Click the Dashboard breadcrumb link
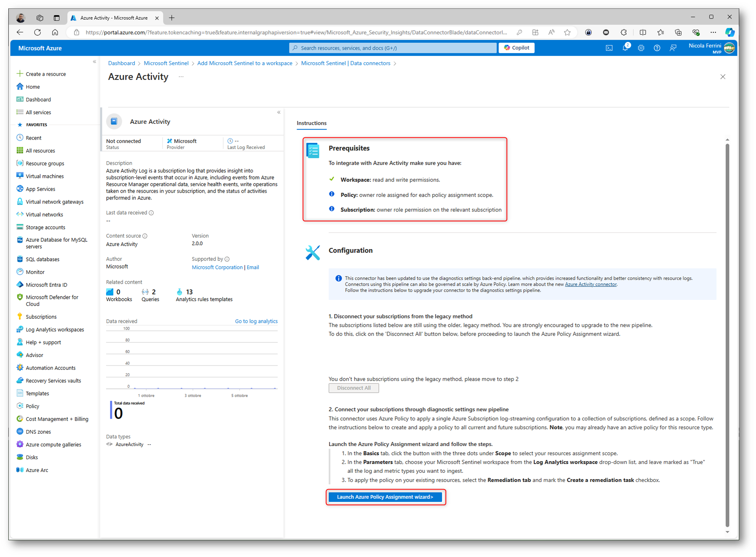This screenshot has width=756, height=557. pos(121,63)
